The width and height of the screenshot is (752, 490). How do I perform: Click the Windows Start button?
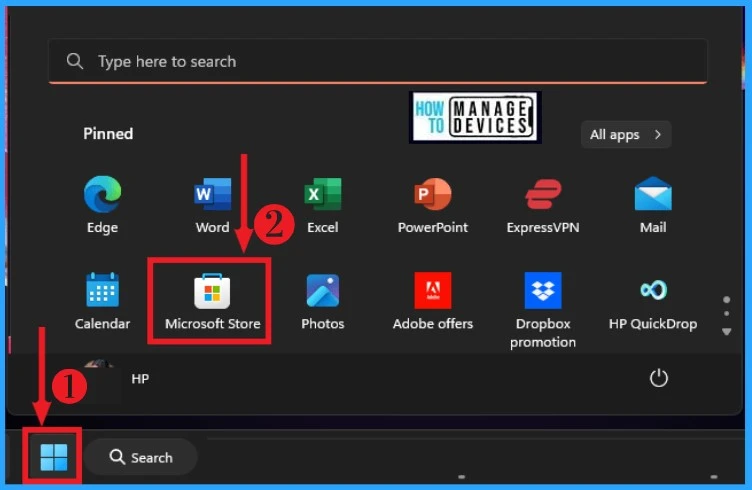coord(54,457)
